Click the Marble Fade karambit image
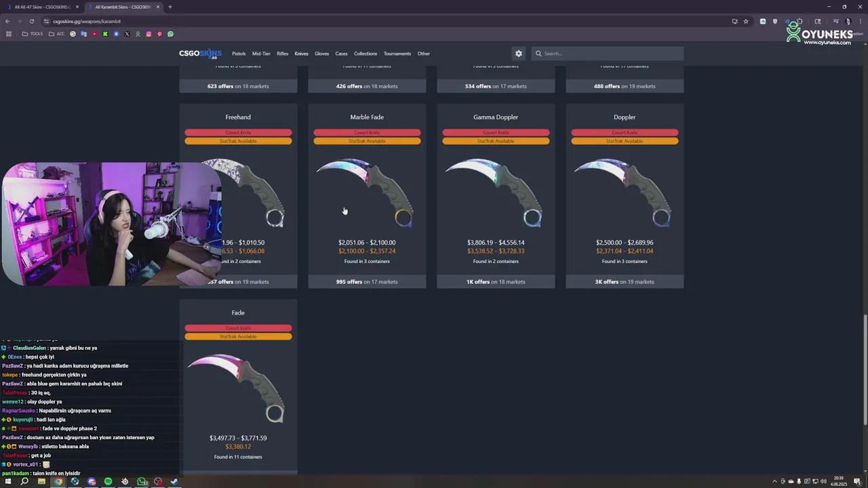 click(x=367, y=192)
